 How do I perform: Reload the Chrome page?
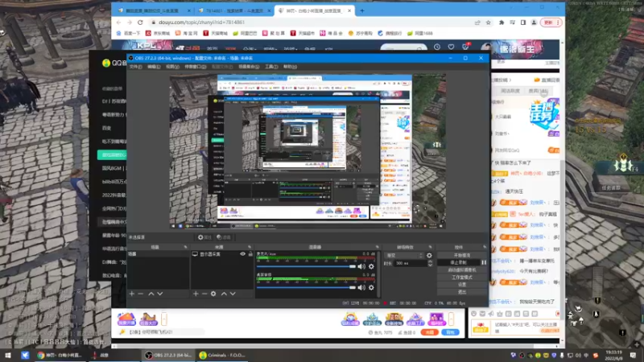(x=140, y=23)
